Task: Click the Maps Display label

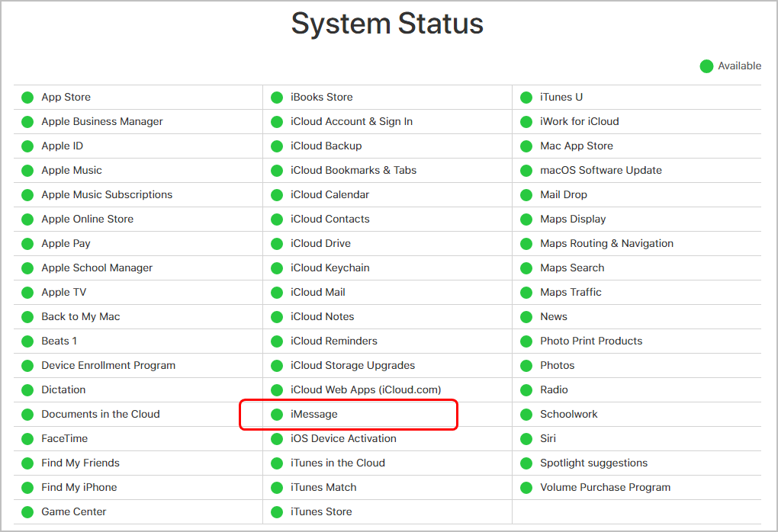Action: tap(573, 220)
